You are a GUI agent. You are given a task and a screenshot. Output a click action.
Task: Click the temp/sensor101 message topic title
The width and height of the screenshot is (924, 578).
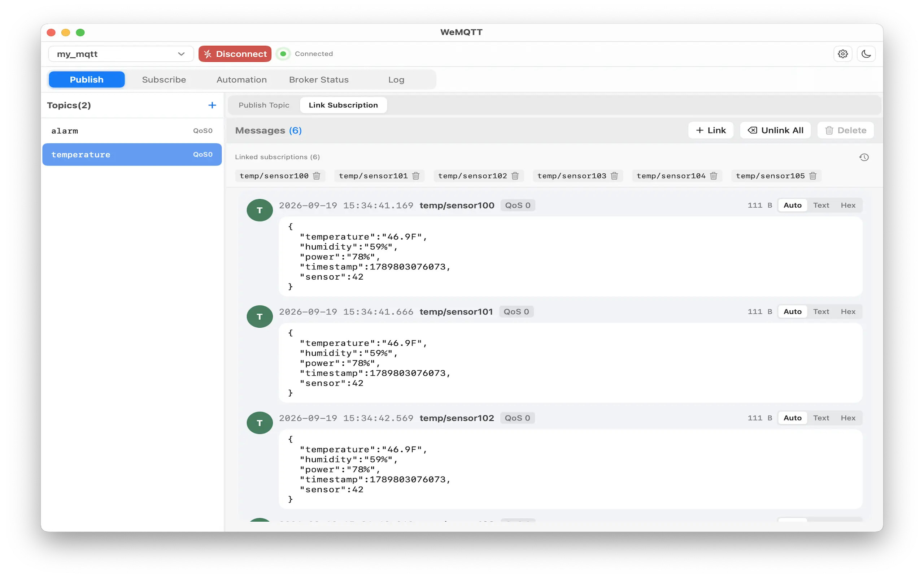coord(456,311)
